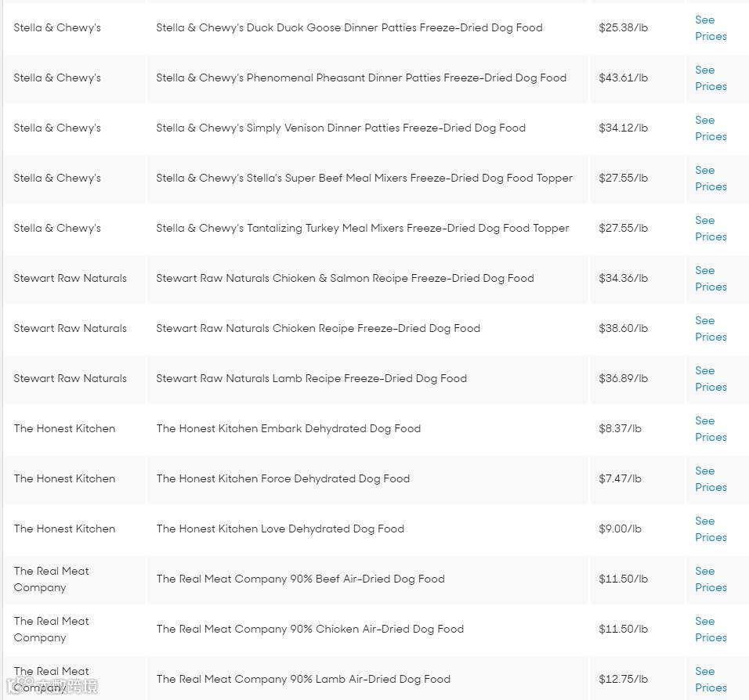
Task: Open See Prices for Honest Kitchen Love
Action: (711, 529)
